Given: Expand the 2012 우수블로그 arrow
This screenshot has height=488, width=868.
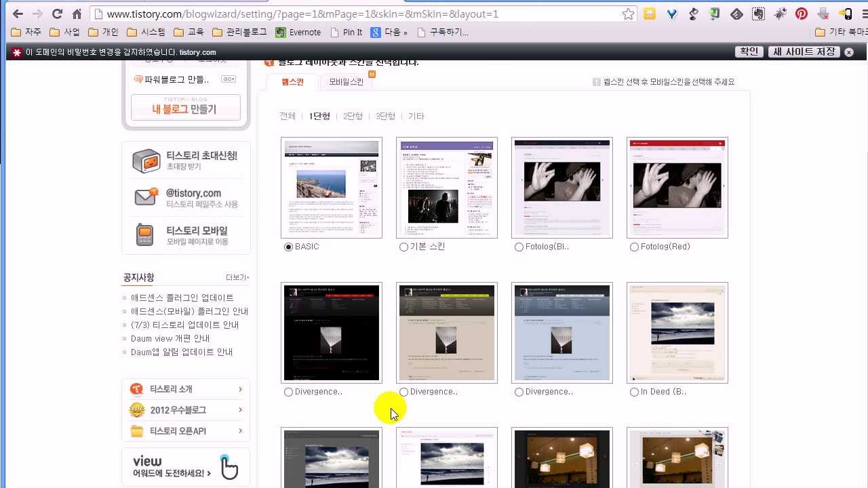Looking at the screenshot, I should click(240, 410).
